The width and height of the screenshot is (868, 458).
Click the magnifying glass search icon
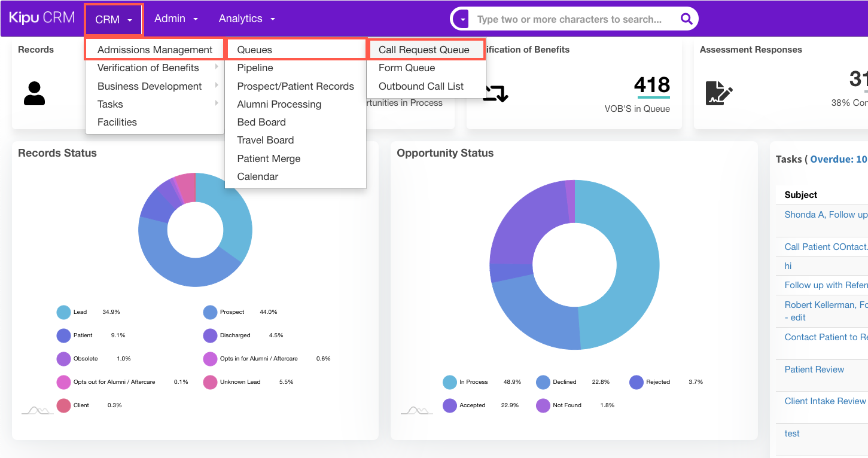pyautogui.click(x=686, y=19)
